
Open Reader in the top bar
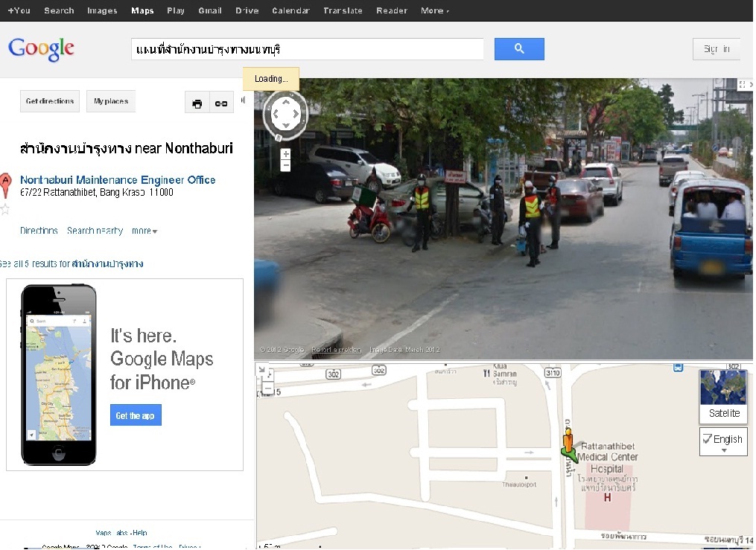pos(392,10)
